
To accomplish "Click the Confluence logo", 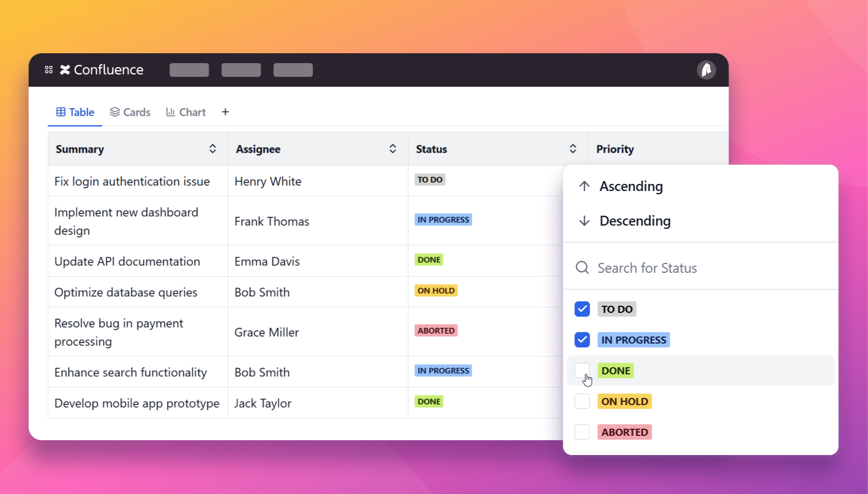I will (102, 70).
